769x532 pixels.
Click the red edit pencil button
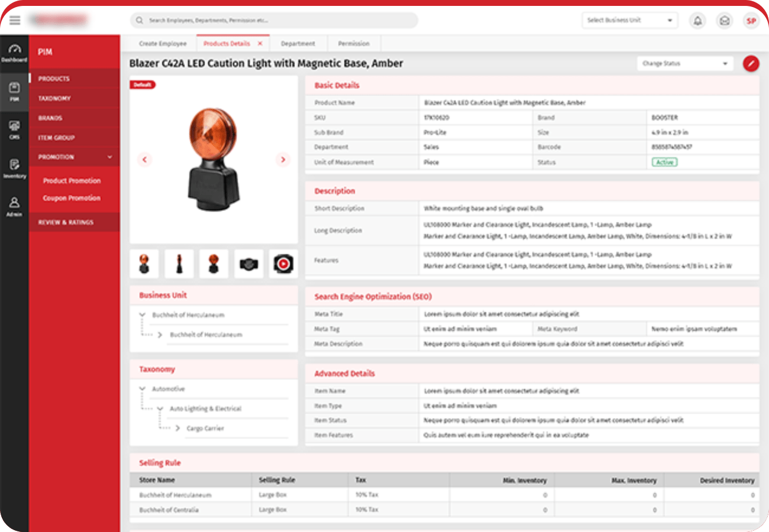coord(751,64)
